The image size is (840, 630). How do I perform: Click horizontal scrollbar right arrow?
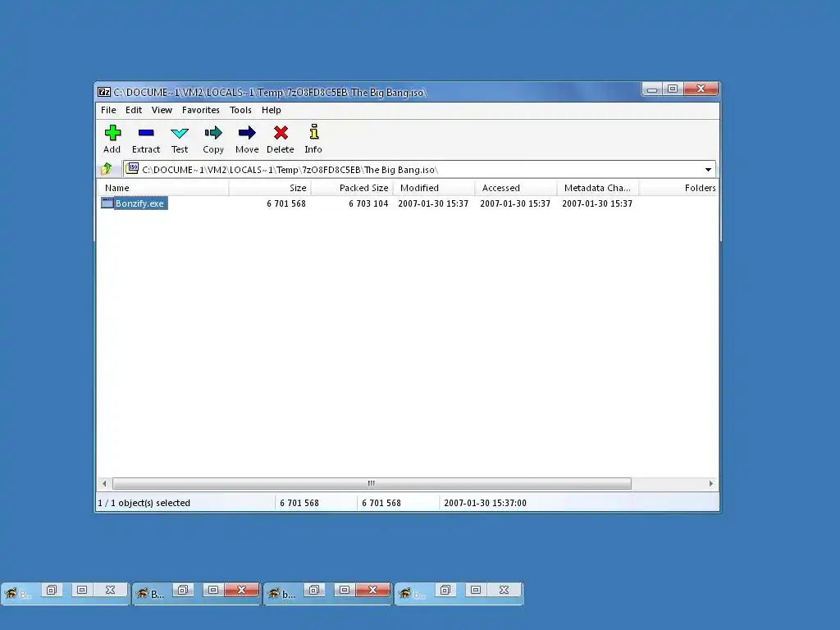(x=711, y=483)
